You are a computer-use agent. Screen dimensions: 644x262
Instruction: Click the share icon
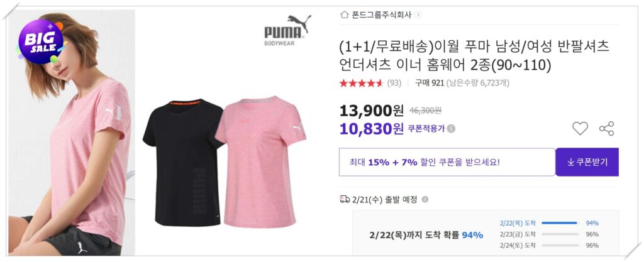click(606, 129)
